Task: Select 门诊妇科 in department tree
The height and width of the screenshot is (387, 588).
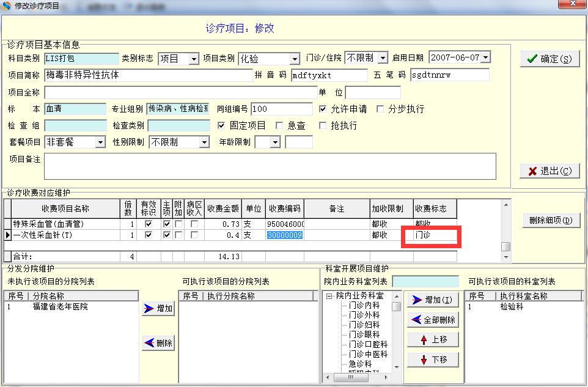Action: [x=364, y=325]
